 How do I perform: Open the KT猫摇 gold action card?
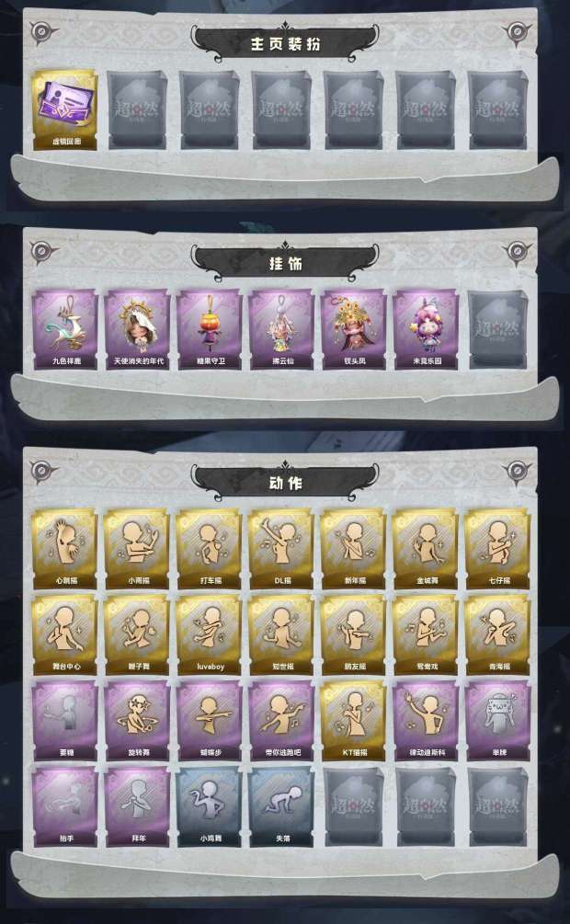[354, 722]
